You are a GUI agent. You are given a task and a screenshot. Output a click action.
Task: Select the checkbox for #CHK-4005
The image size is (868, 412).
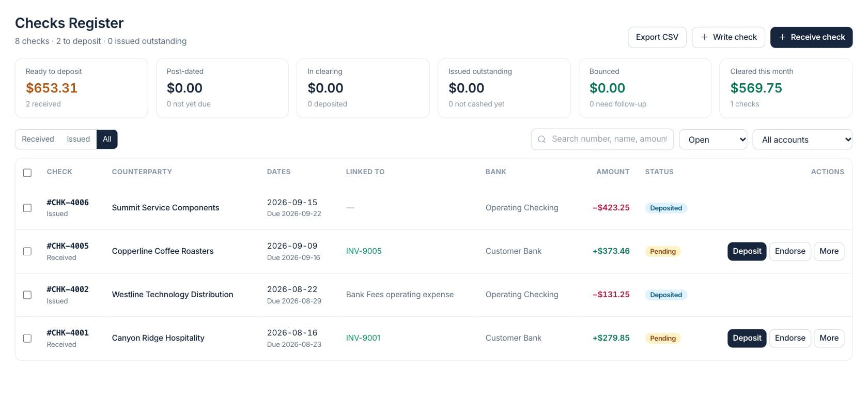27,251
